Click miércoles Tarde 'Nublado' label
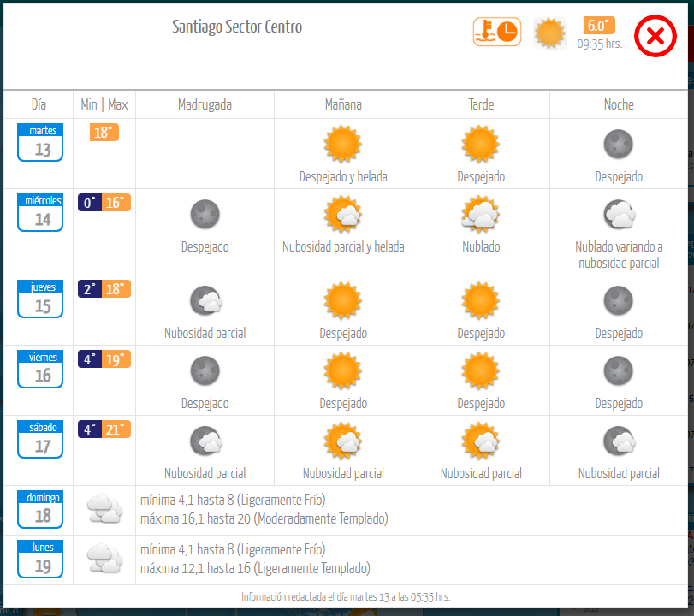The width and height of the screenshot is (694, 616). pyautogui.click(x=481, y=246)
